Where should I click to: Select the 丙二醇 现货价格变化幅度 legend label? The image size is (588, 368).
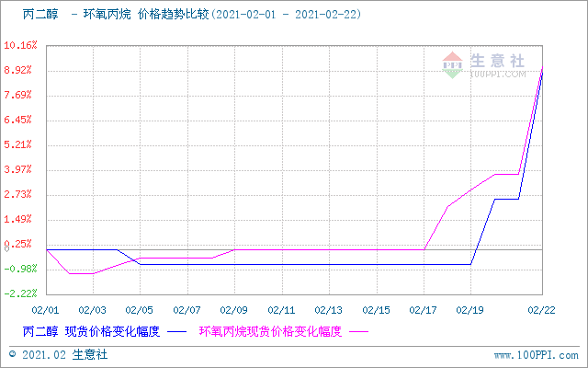[x=92, y=331]
